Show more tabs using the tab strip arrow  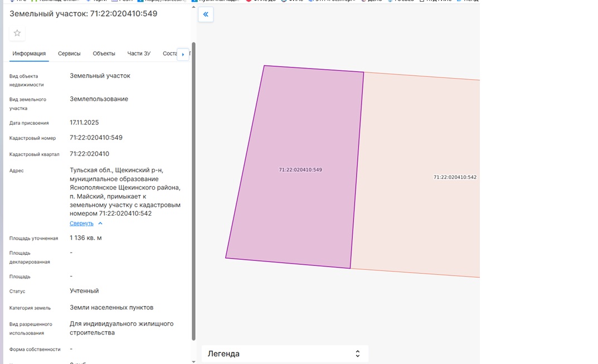[183, 54]
